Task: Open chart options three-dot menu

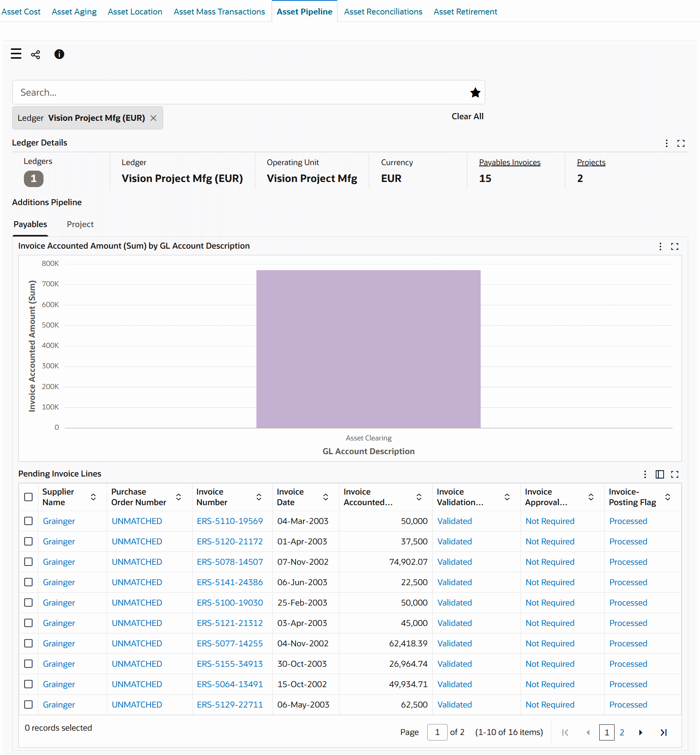Action: 660,246
